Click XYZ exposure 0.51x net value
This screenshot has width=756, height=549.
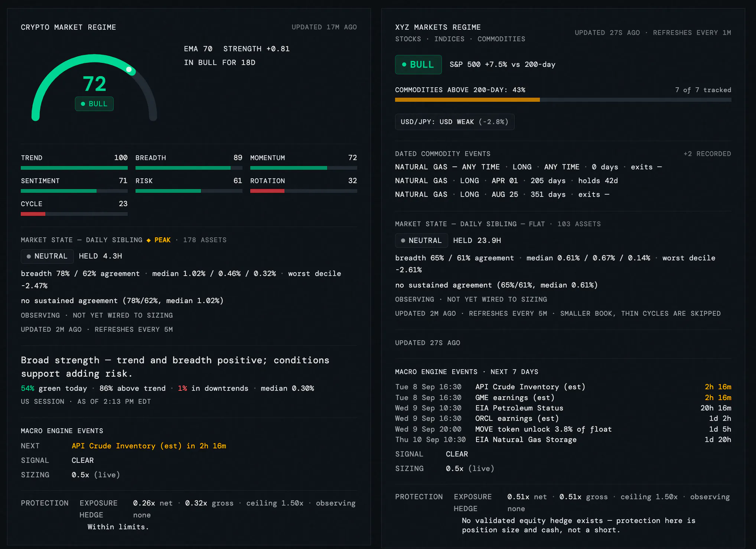tap(527, 497)
